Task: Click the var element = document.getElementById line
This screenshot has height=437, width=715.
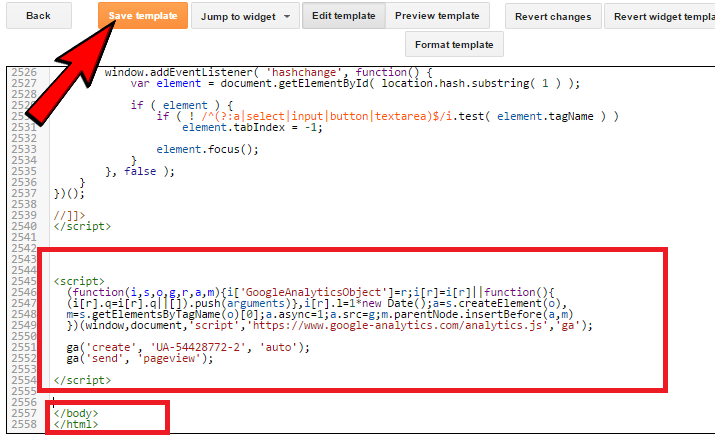Action: tap(355, 83)
